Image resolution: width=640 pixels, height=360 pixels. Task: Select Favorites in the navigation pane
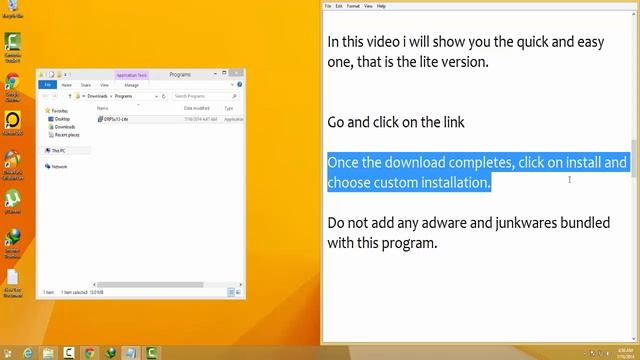(x=57, y=111)
